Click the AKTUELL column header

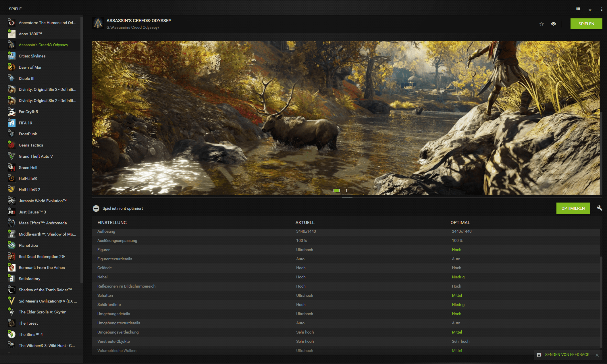[305, 223]
